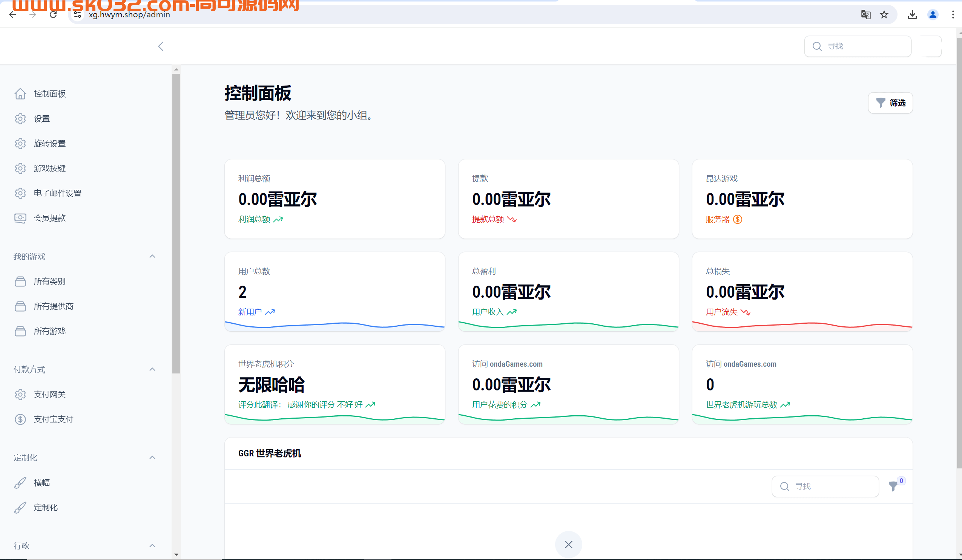This screenshot has width=962, height=560.
Task: Click the gear icon beside 旋转设置
Action: [20, 144]
